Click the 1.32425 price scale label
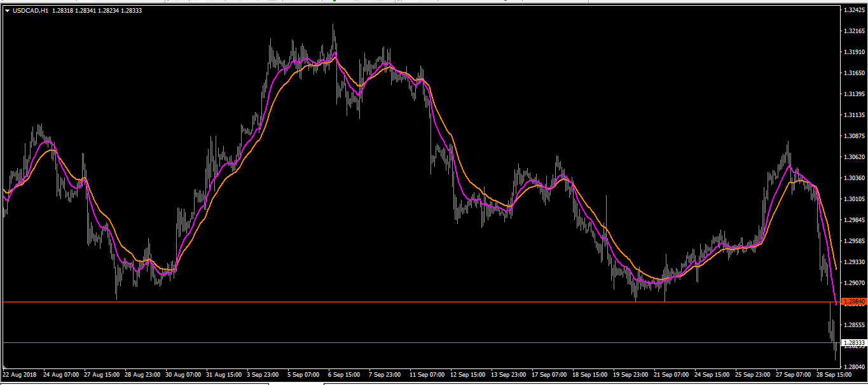 [x=853, y=10]
